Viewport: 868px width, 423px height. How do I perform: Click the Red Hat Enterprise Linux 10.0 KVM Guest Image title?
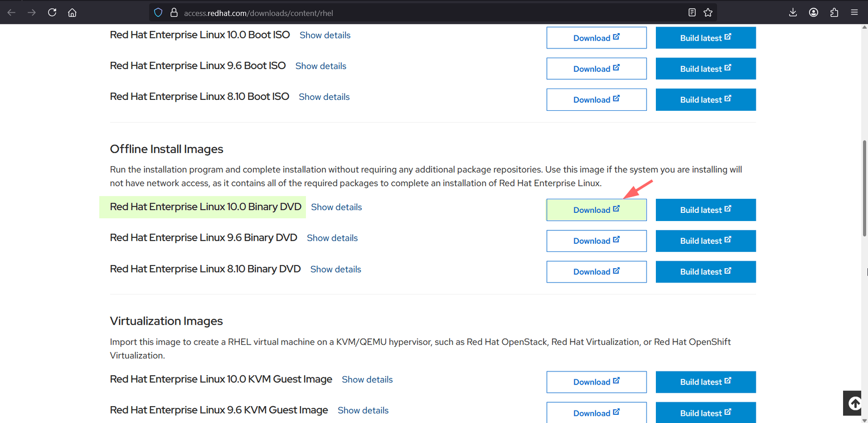point(221,379)
